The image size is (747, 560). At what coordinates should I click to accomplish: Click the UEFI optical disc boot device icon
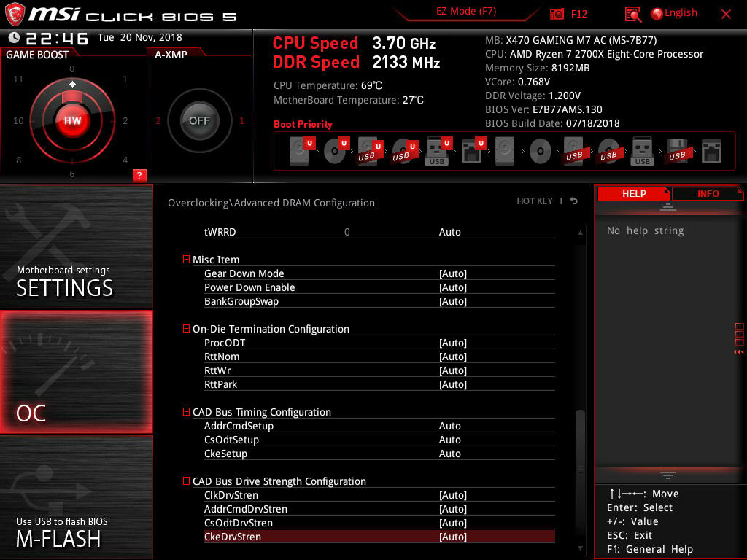tap(336, 151)
